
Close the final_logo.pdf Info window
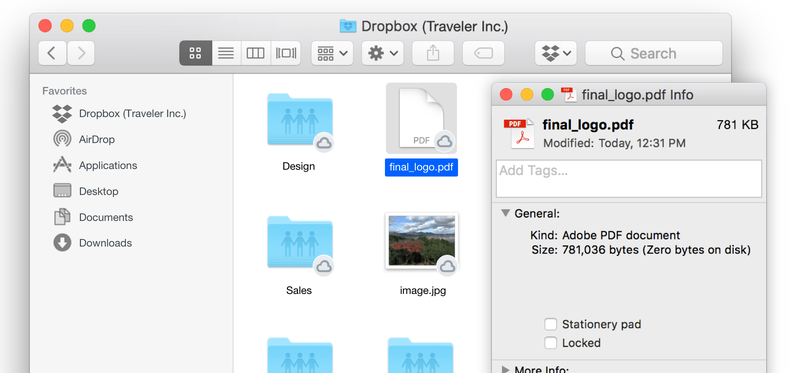click(506, 95)
